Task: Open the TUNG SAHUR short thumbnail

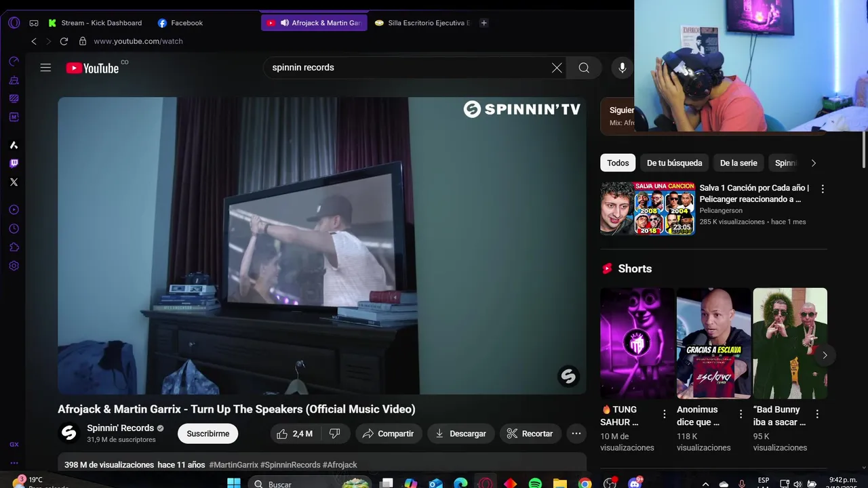Action: coord(637,343)
